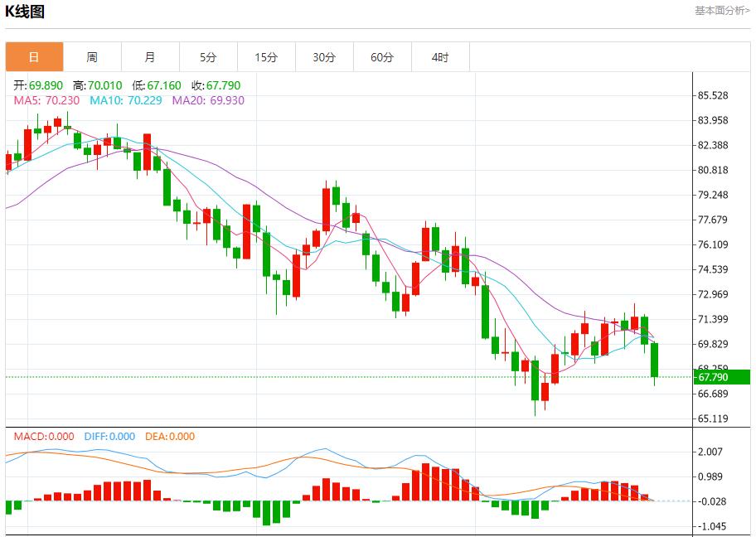Click the highlighted 日 daily tab
Screen dimensions: 756x537
(33, 57)
